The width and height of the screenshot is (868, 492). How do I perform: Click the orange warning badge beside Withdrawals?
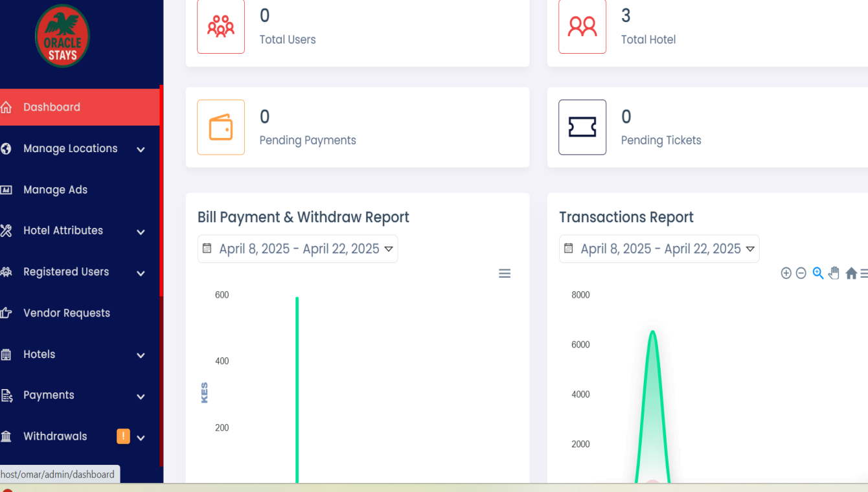pyautogui.click(x=123, y=436)
